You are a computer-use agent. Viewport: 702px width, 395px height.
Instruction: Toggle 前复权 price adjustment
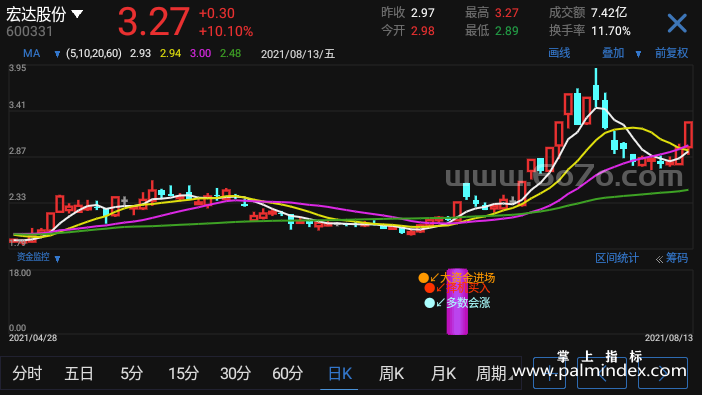[x=671, y=53]
